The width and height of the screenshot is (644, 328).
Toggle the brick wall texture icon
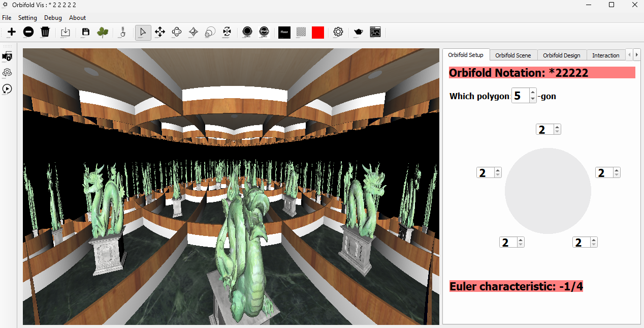[x=301, y=32]
